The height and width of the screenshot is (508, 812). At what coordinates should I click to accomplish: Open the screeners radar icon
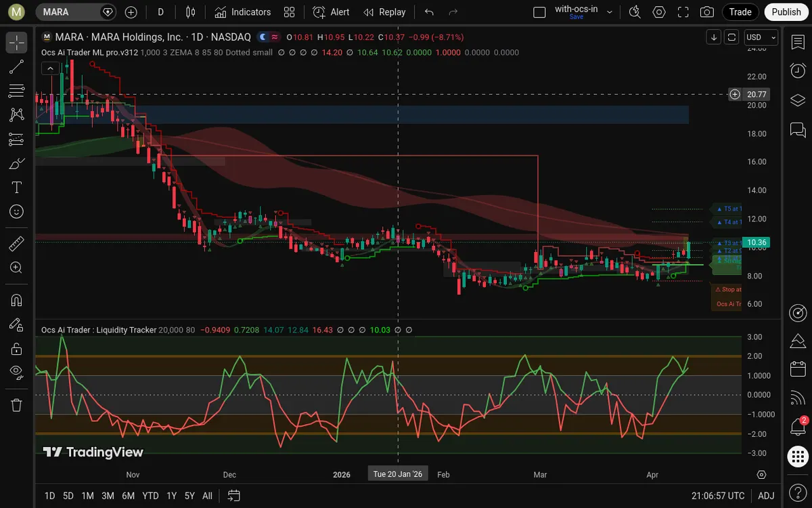click(798, 312)
